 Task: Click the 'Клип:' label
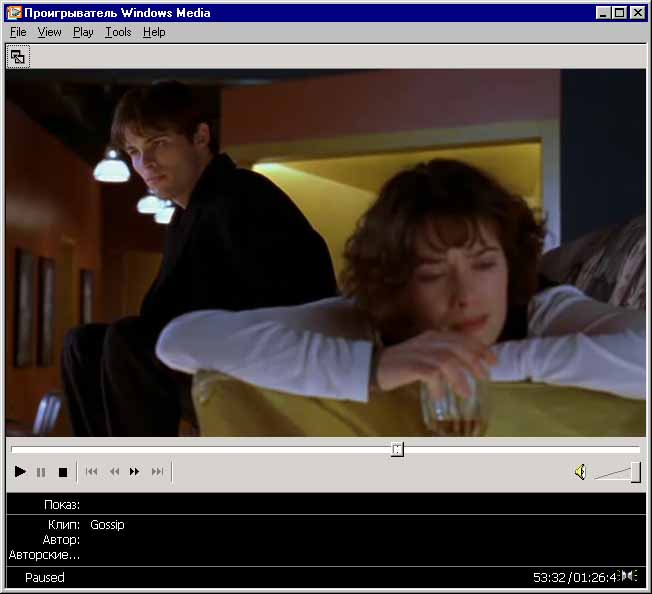click(64, 525)
